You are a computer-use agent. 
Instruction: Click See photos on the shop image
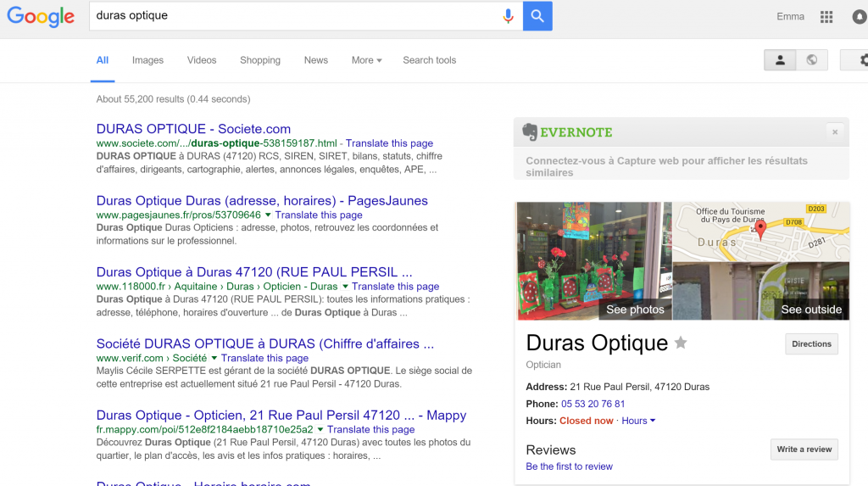pos(635,310)
